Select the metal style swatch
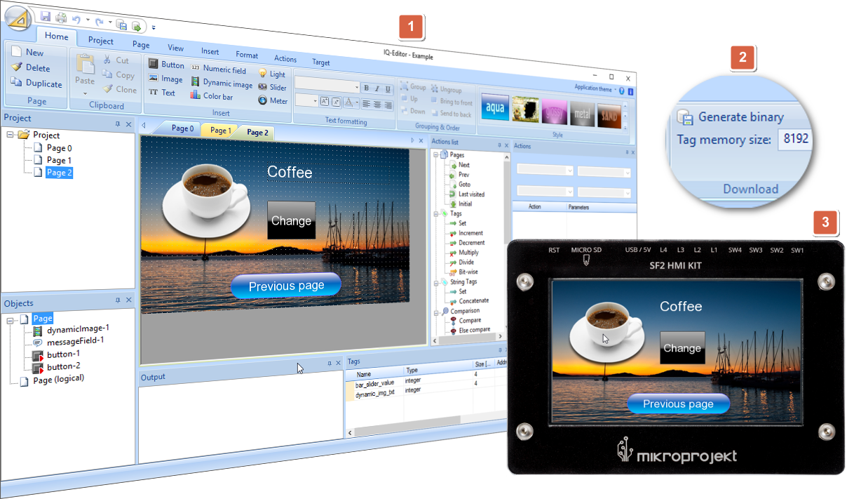Screen dimensions: 868x499 coord(582,114)
